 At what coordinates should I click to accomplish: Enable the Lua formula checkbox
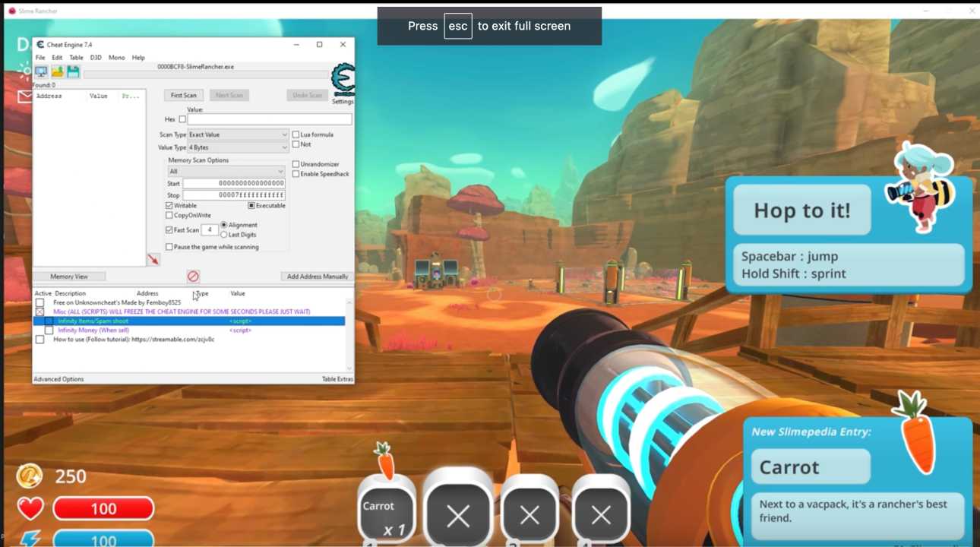(296, 134)
